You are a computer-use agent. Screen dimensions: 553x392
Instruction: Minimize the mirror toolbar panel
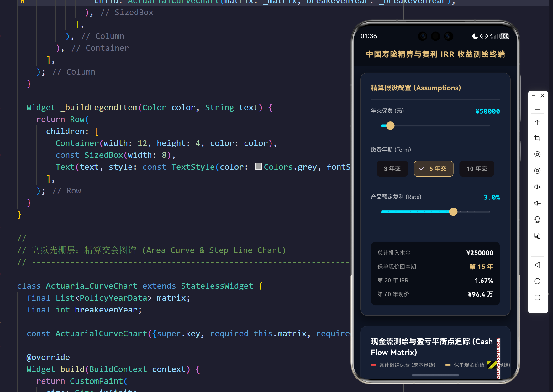point(533,96)
